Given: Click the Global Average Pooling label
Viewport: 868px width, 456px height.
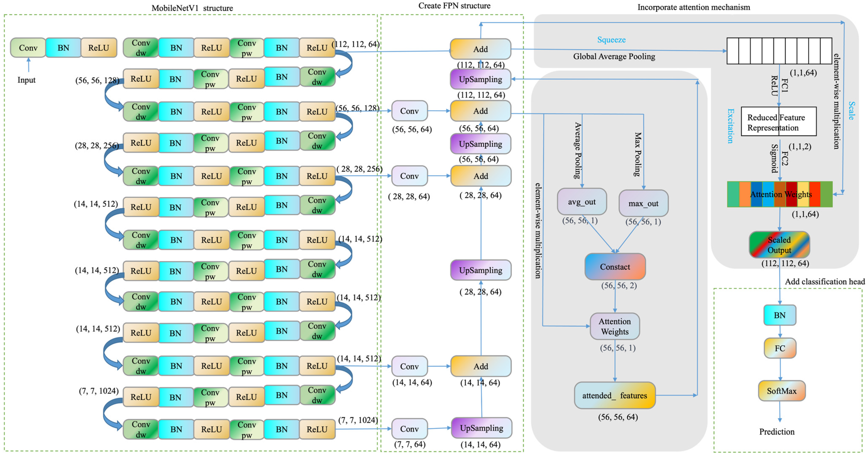Looking at the screenshot, I should [x=614, y=56].
